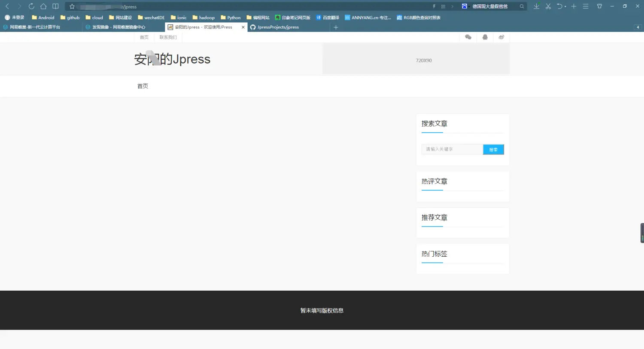Click the blue 搜索 button

pyautogui.click(x=493, y=149)
